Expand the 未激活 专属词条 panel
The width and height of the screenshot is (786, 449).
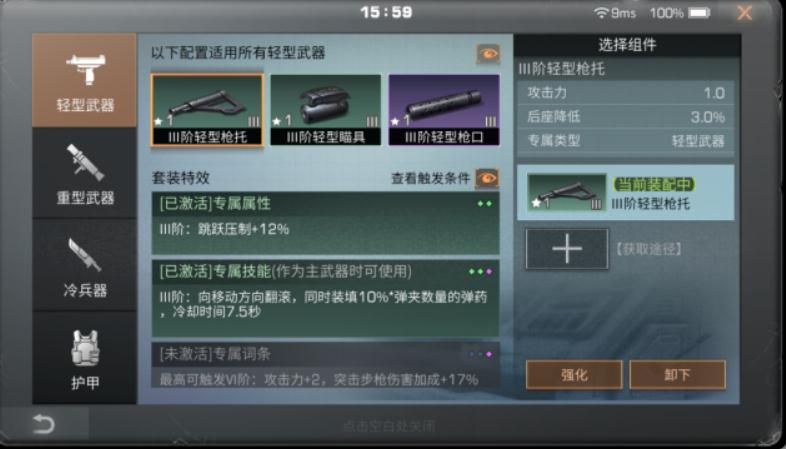click(325, 365)
